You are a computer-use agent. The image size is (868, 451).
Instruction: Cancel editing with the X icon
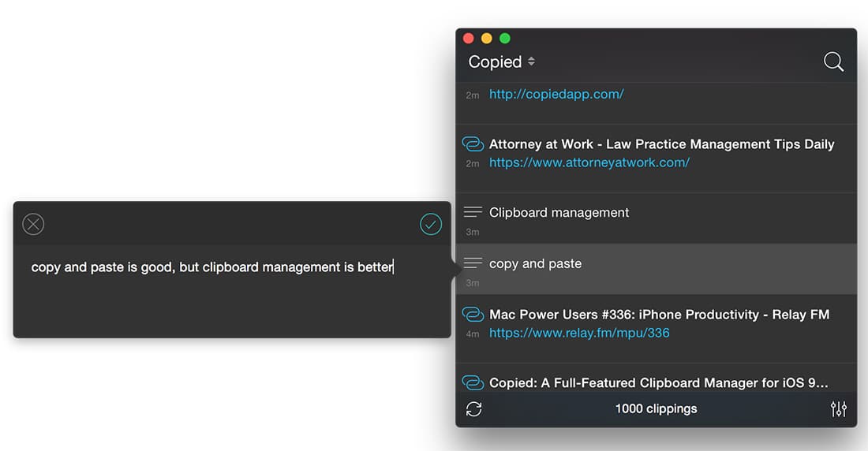[33, 224]
